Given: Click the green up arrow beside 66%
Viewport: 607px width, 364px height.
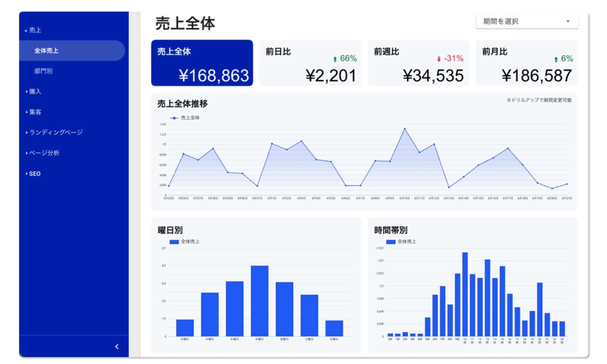Looking at the screenshot, I should [x=335, y=59].
